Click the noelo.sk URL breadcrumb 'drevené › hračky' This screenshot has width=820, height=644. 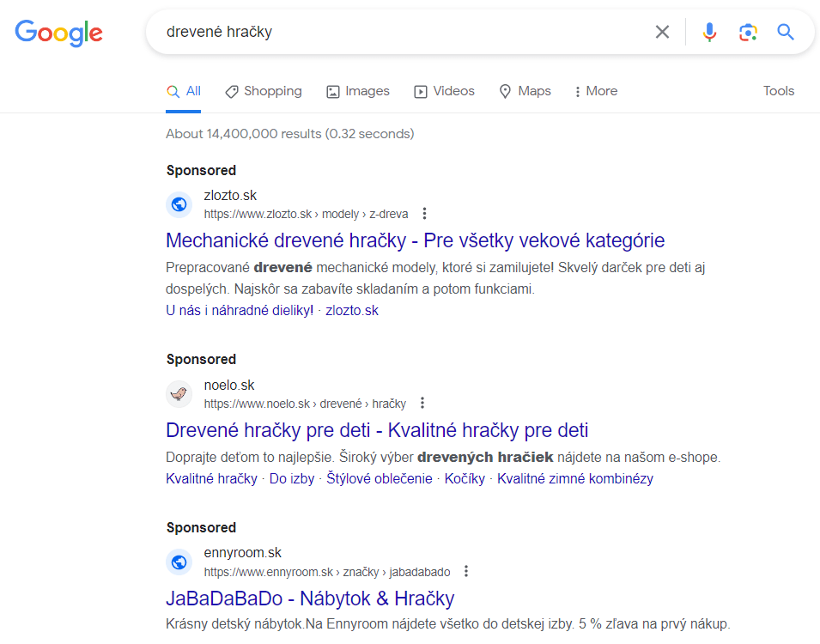coord(363,404)
